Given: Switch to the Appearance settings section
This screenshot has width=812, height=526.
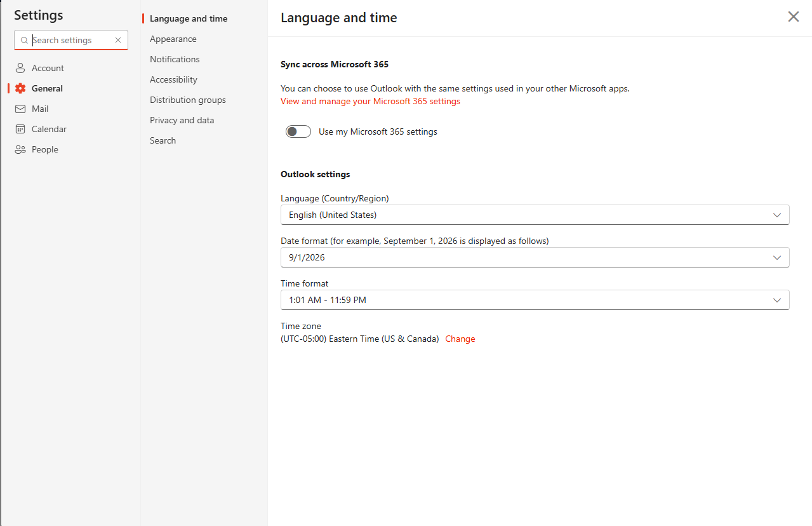Looking at the screenshot, I should tap(173, 39).
